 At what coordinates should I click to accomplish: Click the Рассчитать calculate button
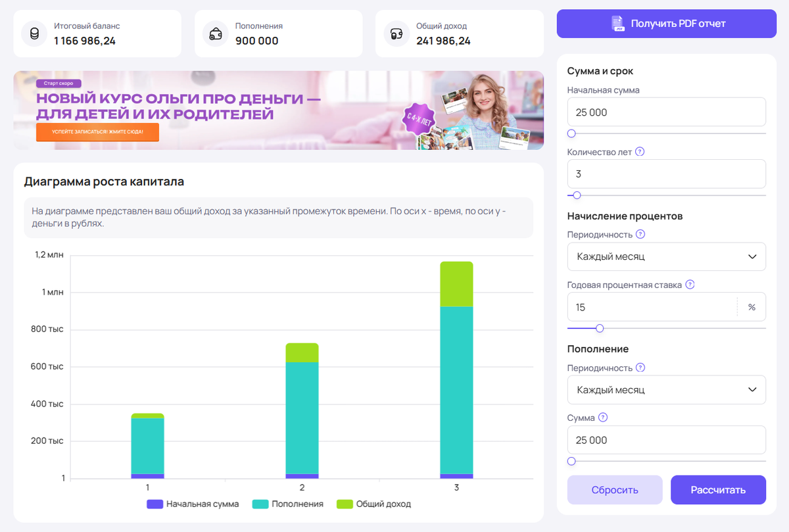coord(718,490)
